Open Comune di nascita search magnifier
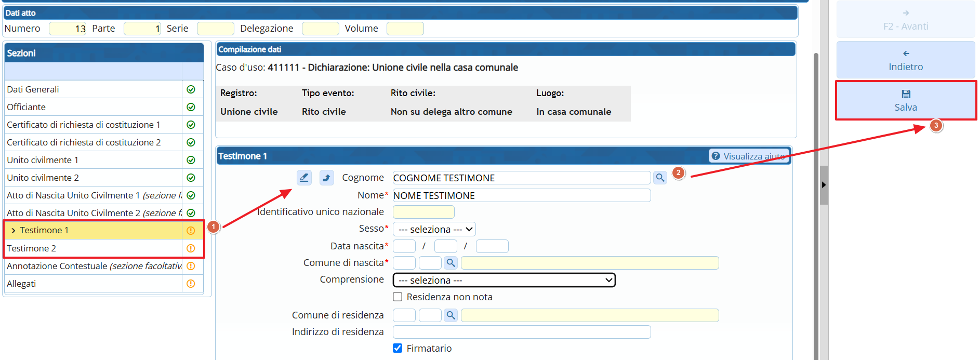 pos(451,263)
